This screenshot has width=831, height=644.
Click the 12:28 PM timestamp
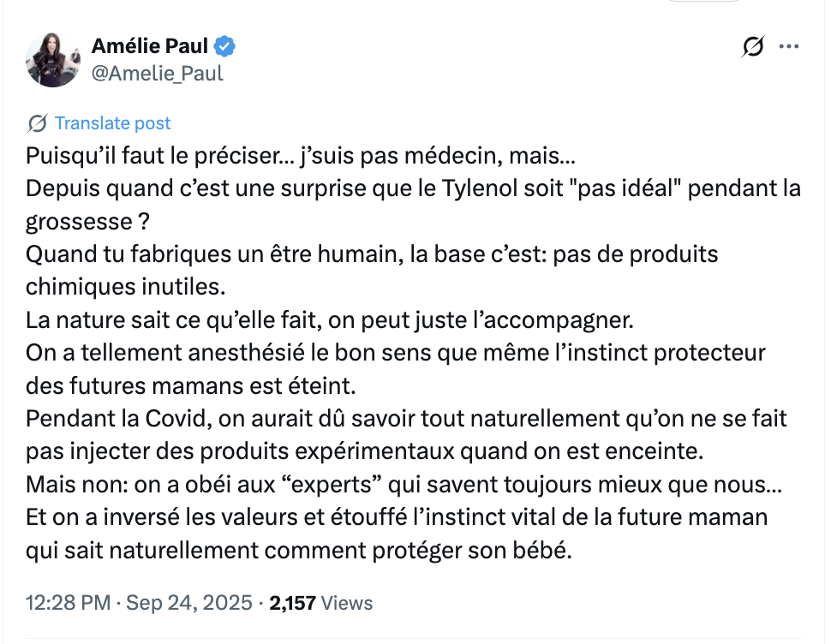[69, 603]
